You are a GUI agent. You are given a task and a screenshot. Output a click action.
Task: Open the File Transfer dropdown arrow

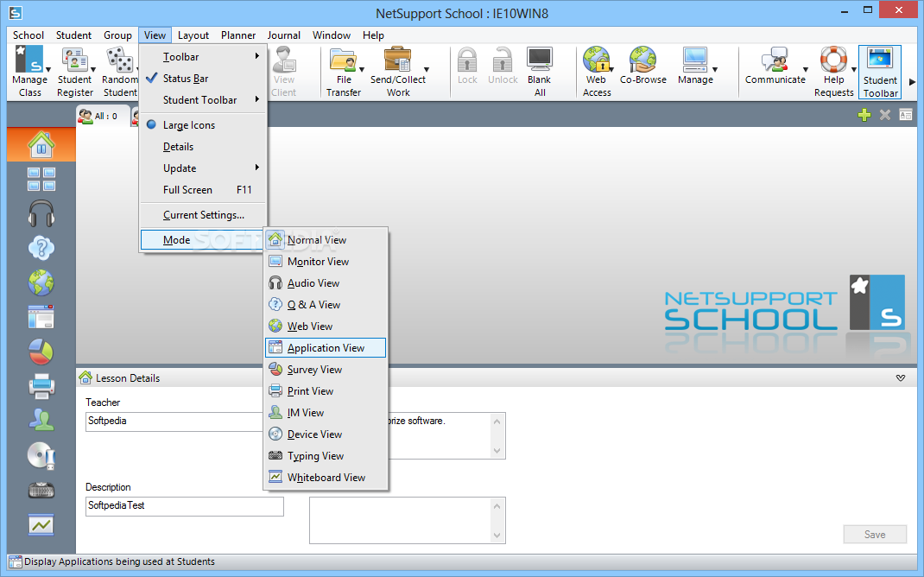coord(362,70)
